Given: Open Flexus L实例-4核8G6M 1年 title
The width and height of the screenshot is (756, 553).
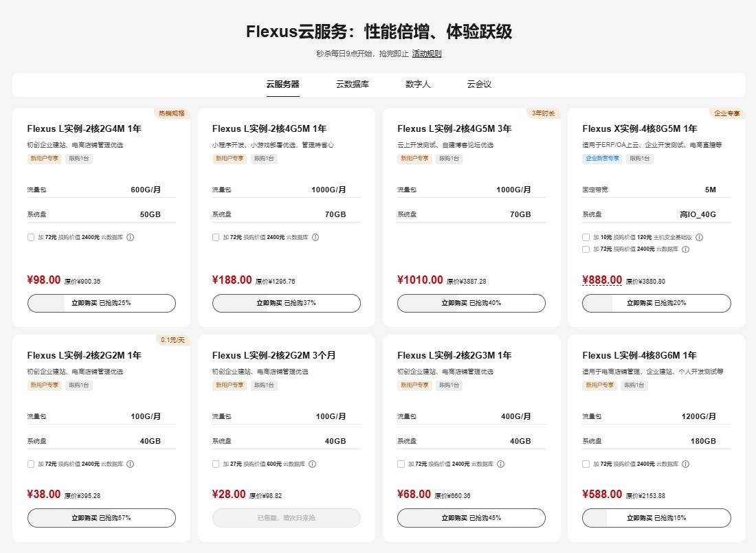Looking at the screenshot, I should click(639, 355).
